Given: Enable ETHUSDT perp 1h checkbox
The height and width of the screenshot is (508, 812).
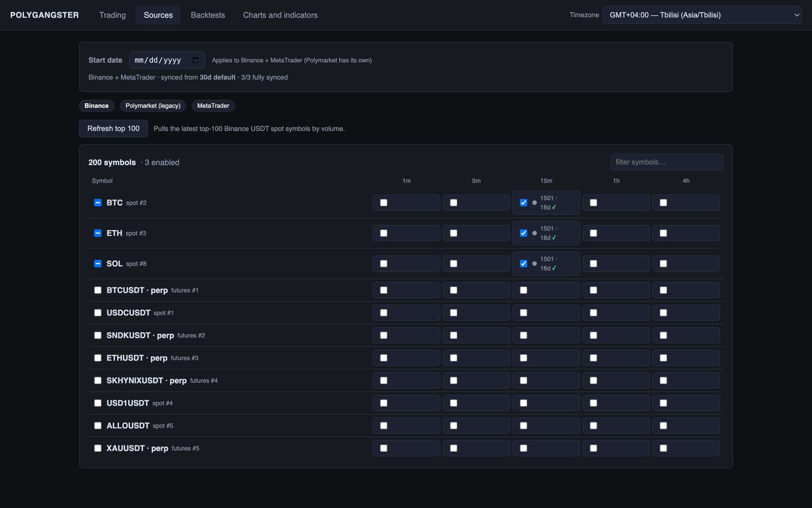Looking at the screenshot, I should [x=593, y=358].
